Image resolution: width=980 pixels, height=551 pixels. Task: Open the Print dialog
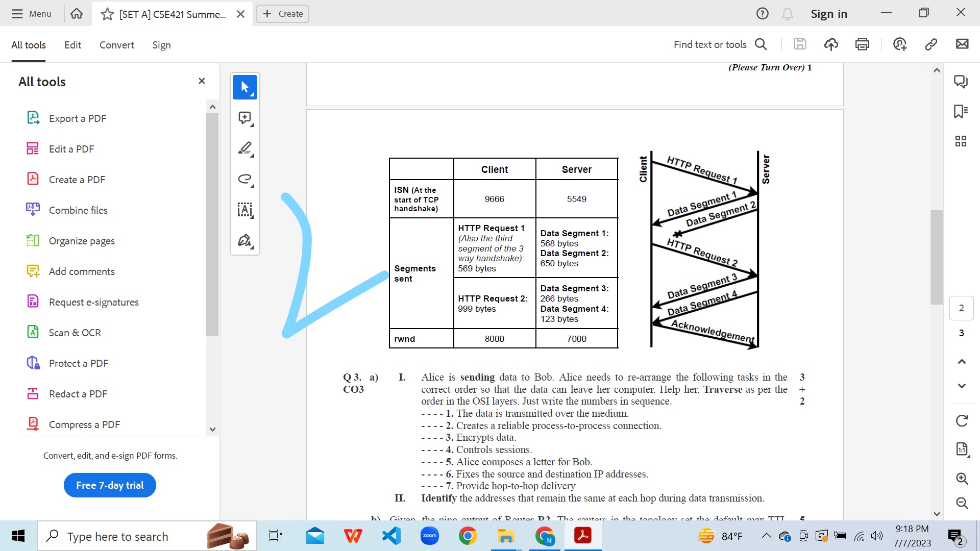(x=862, y=44)
